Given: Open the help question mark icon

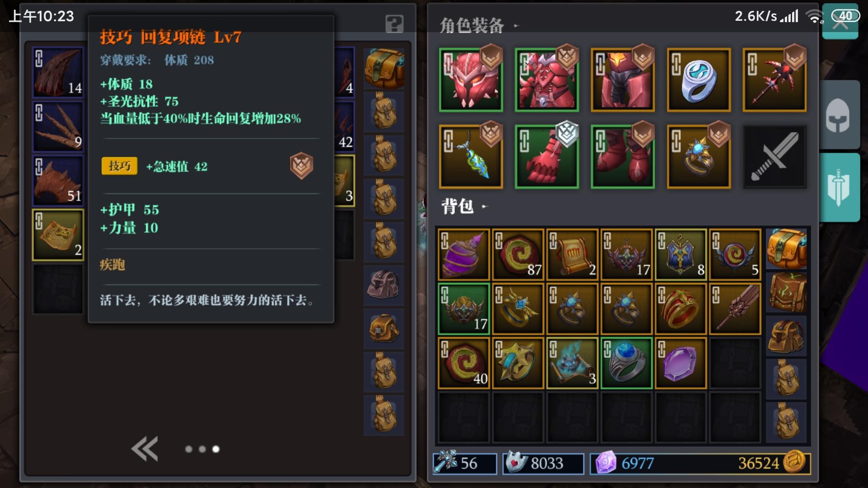Looking at the screenshot, I should tap(394, 23).
